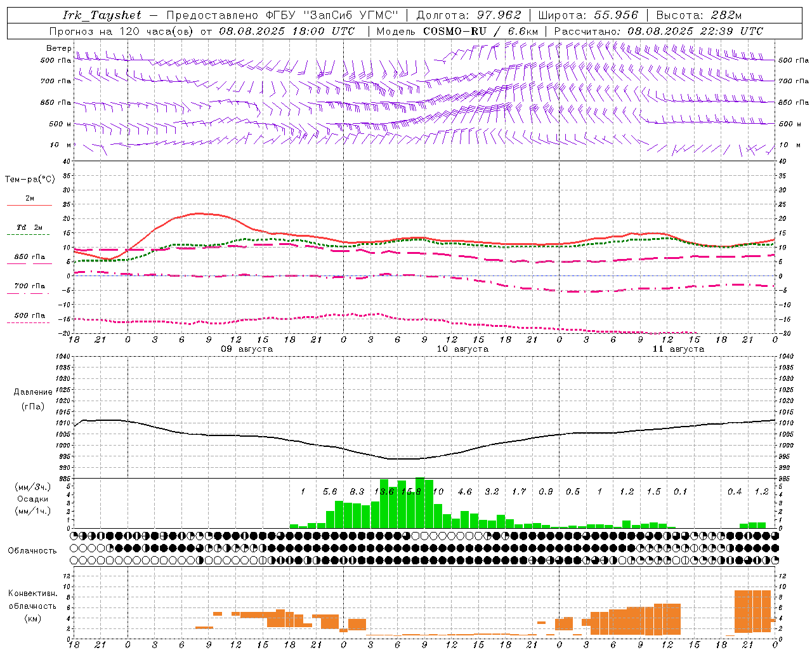Click the elevation text "Высота: 282м"
812x650 pixels.
tap(698, 15)
